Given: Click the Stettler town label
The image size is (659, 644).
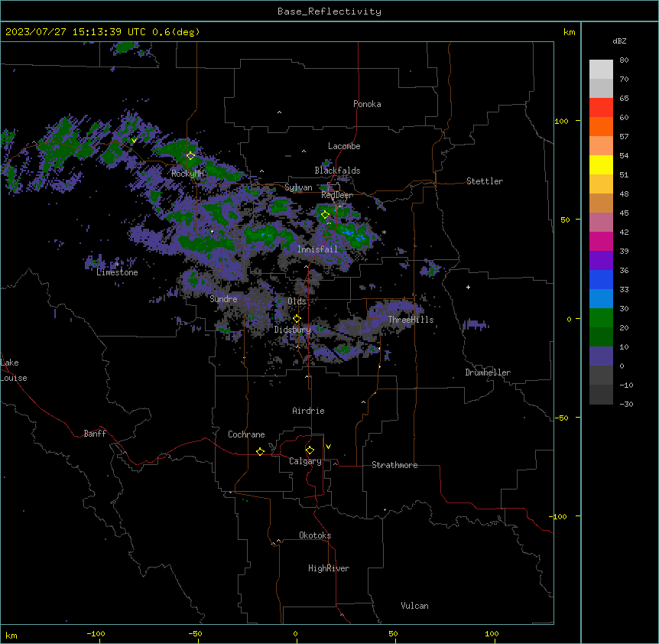Looking at the screenshot, I should click(x=485, y=181).
